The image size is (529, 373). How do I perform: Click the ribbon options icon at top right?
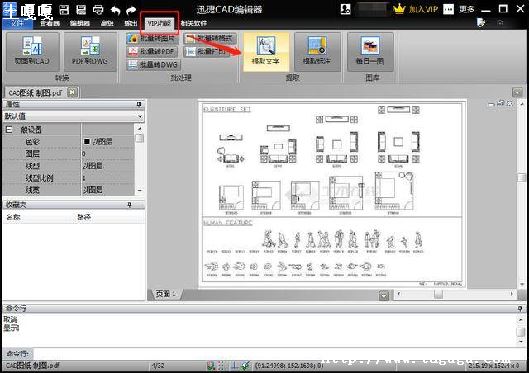[x=481, y=23]
